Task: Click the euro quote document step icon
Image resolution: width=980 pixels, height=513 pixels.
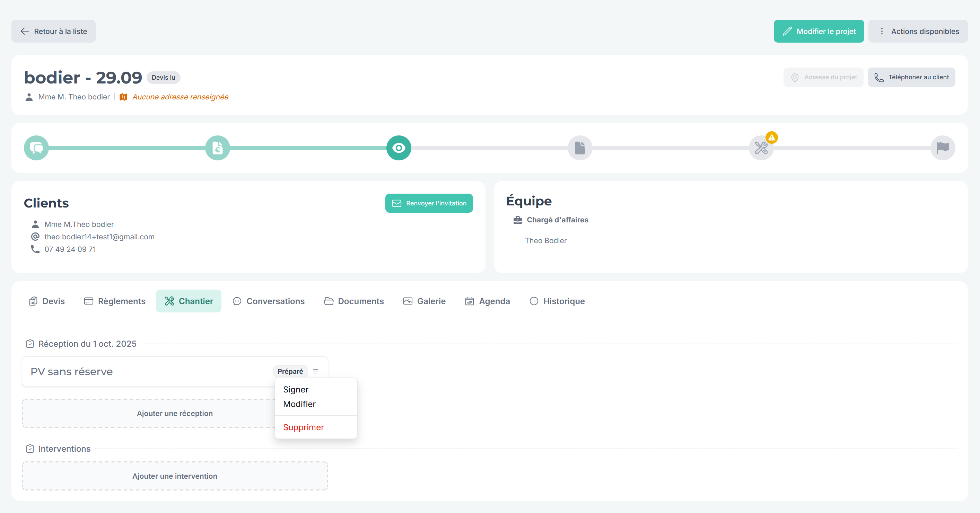Action: [217, 148]
